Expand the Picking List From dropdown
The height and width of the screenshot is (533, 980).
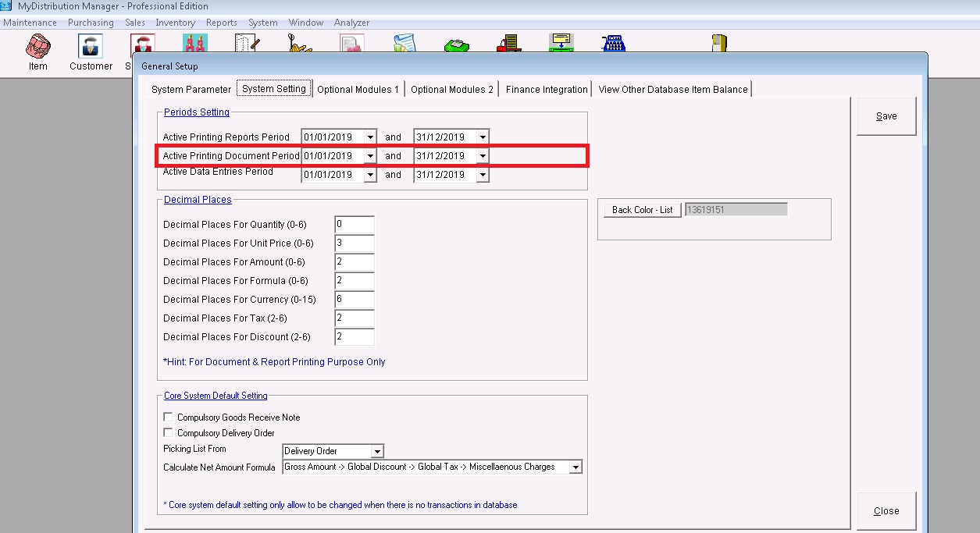click(x=377, y=452)
